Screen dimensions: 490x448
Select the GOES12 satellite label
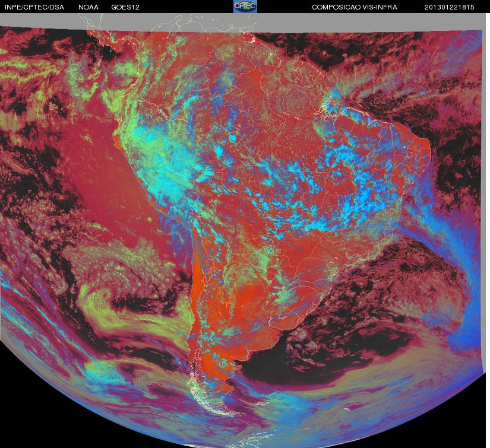(125, 7)
